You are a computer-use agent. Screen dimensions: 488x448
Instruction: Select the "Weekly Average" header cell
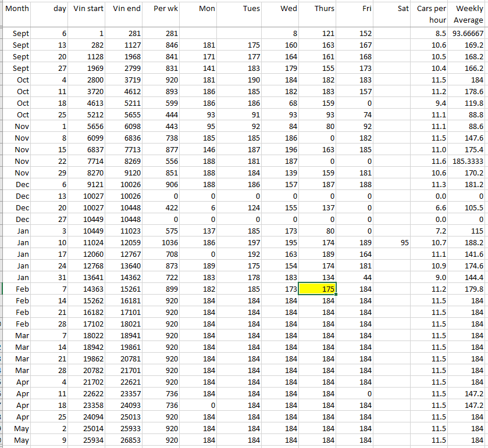tap(469, 14)
